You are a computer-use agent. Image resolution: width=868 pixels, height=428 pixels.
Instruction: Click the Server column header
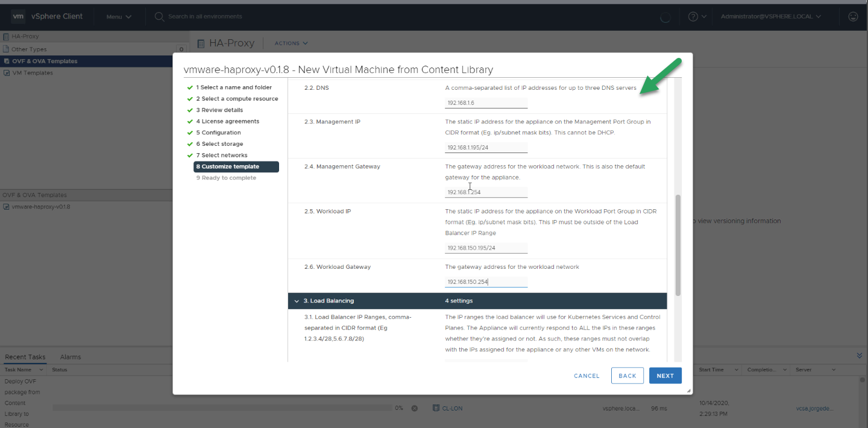805,370
